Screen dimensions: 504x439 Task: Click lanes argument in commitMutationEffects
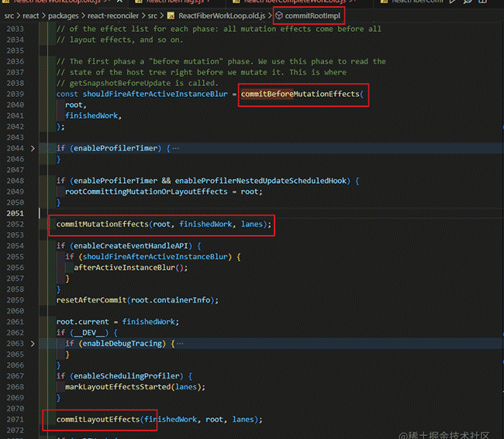pos(252,224)
